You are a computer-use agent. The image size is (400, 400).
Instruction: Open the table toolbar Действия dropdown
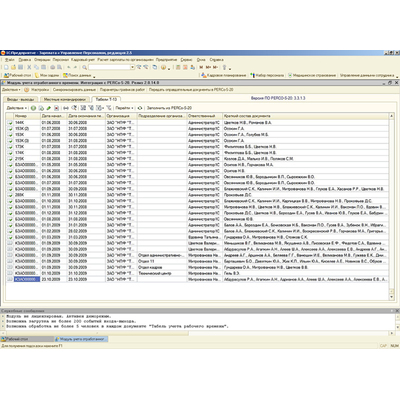(17, 108)
